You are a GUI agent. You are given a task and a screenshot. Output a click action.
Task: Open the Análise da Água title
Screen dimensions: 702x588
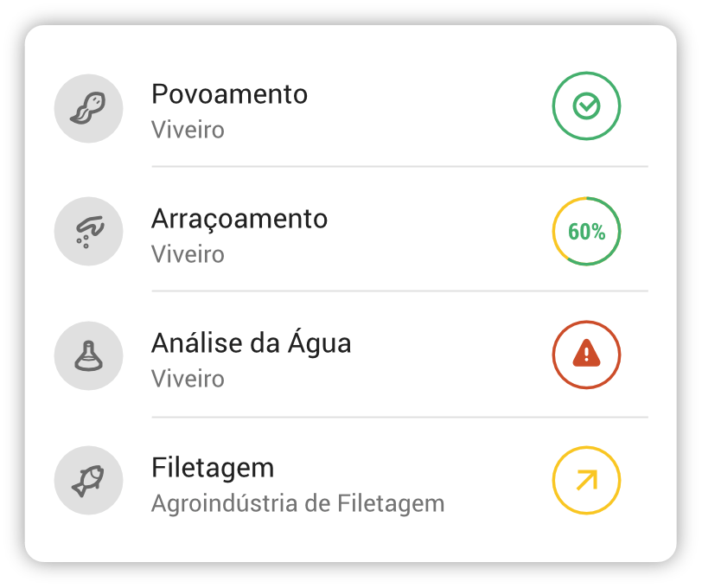click(251, 343)
